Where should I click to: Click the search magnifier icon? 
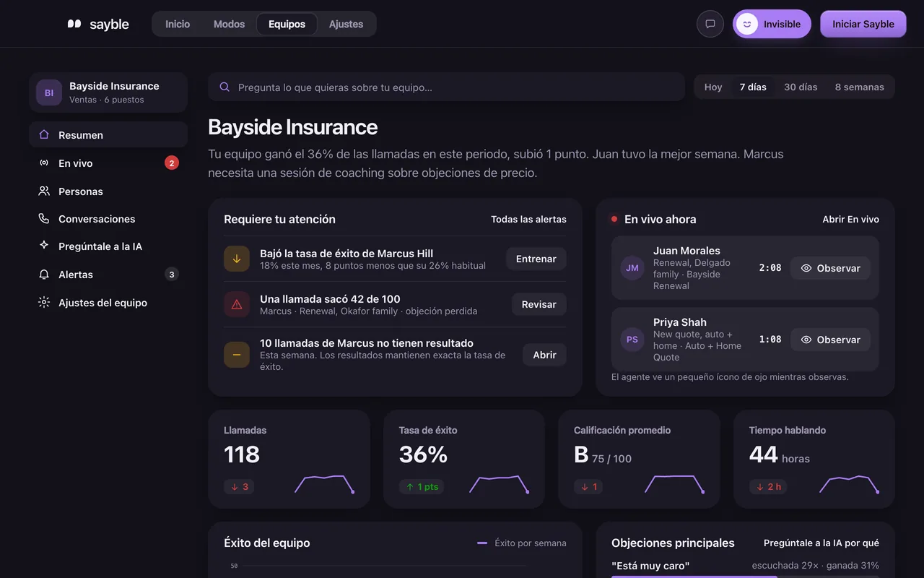pyautogui.click(x=225, y=87)
